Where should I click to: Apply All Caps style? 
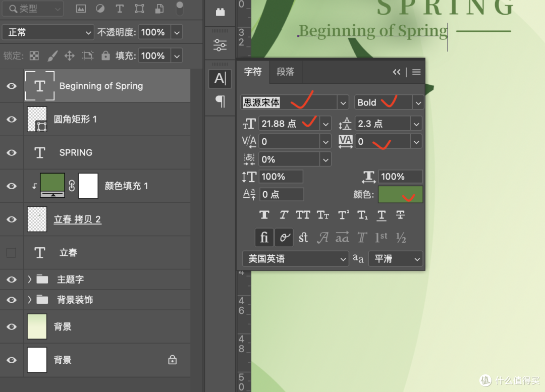[303, 215]
